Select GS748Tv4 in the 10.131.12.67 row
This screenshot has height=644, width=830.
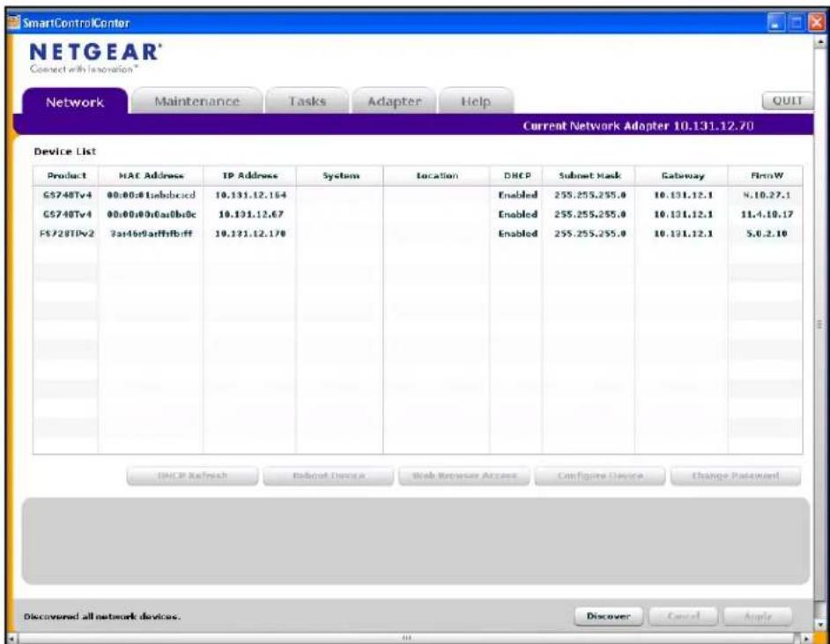click(67, 214)
